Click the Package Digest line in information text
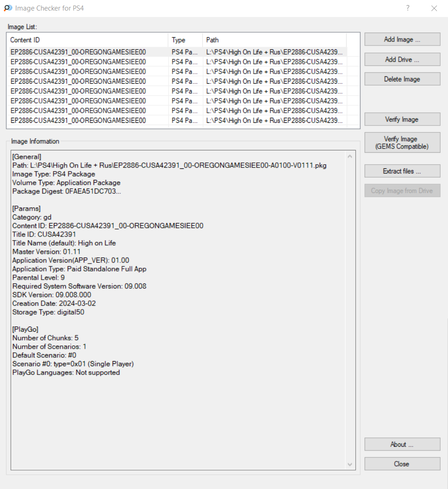The height and width of the screenshot is (489, 448). (67, 191)
